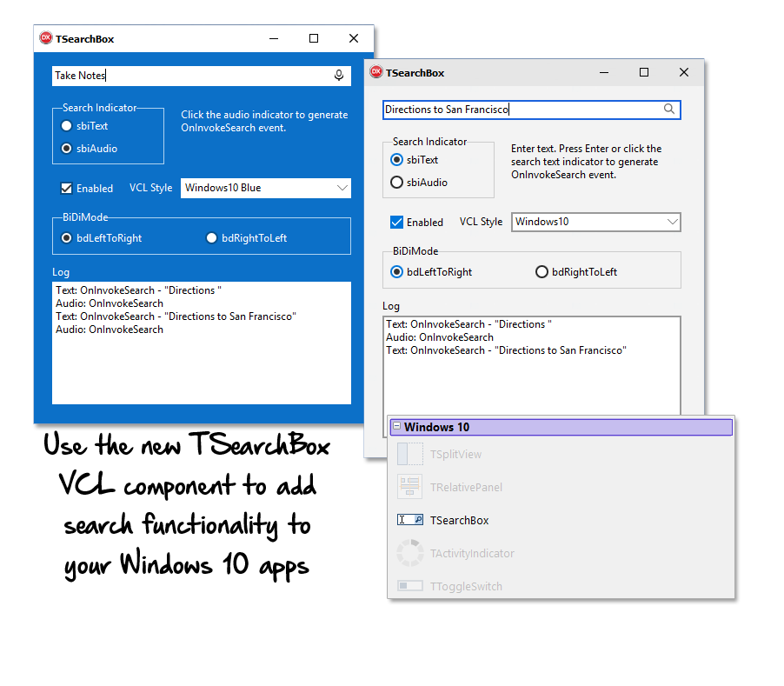
Task: Click the TSearchBox palette entry label
Action: 459,521
